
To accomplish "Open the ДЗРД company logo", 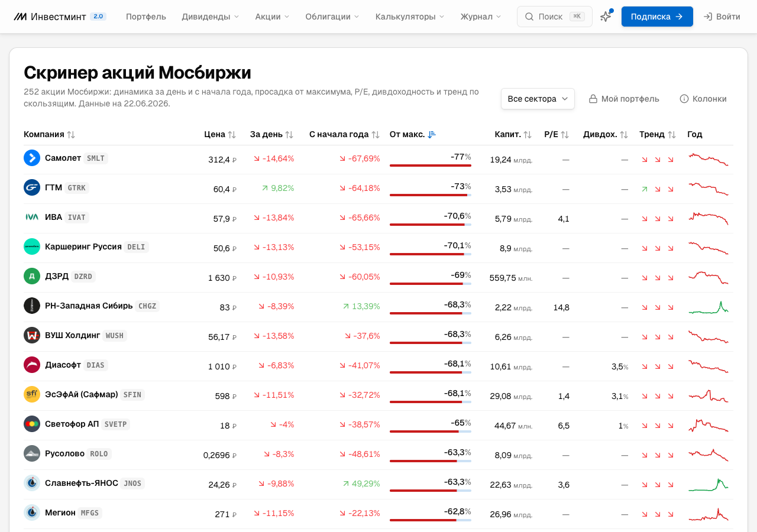I will pos(32,276).
